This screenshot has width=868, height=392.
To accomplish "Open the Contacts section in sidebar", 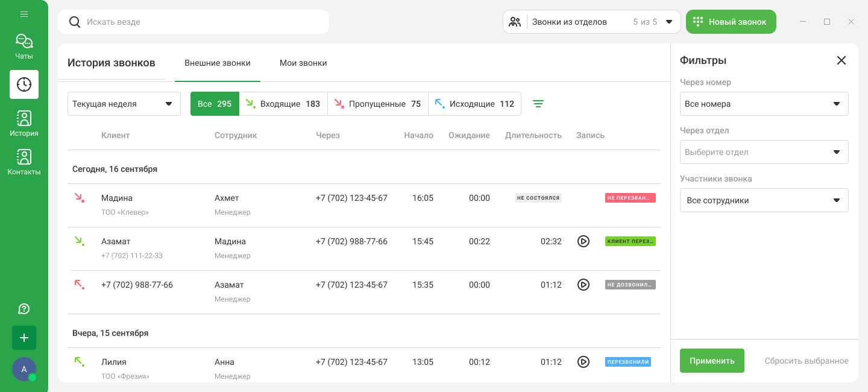I will [24, 162].
